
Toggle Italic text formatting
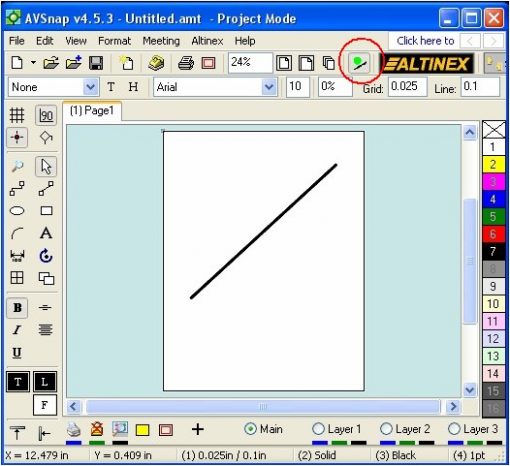[x=17, y=330]
